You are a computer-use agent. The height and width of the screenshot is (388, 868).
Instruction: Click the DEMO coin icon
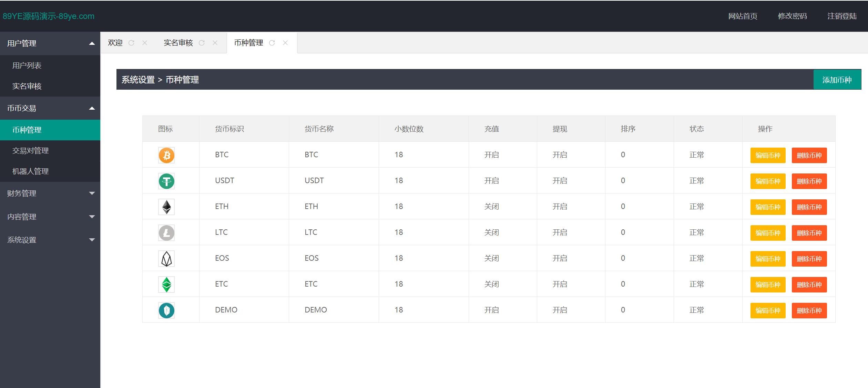[x=166, y=310]
